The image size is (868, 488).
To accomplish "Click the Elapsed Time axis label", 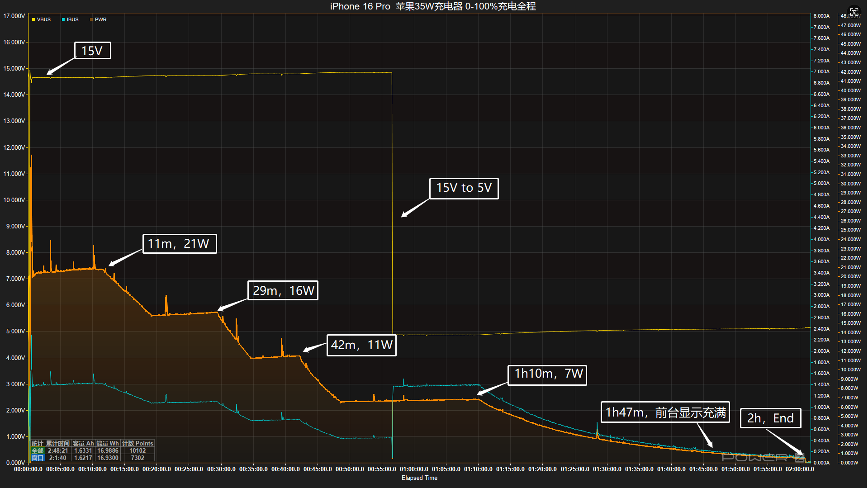I will point(419,478).
